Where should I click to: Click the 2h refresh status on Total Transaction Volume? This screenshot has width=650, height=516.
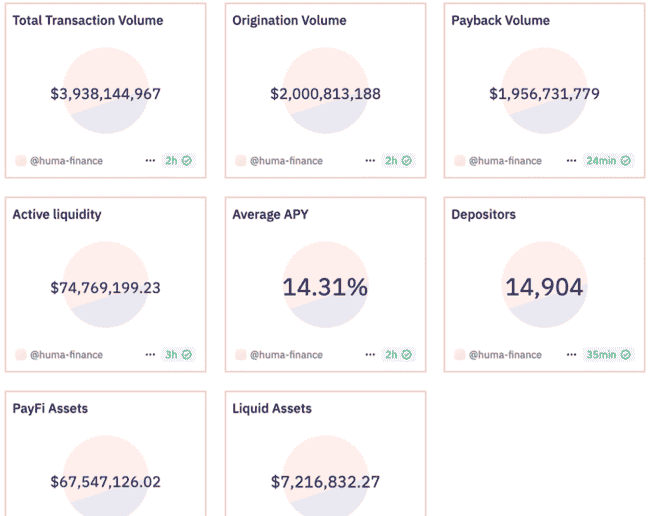(x=179, y=160)
